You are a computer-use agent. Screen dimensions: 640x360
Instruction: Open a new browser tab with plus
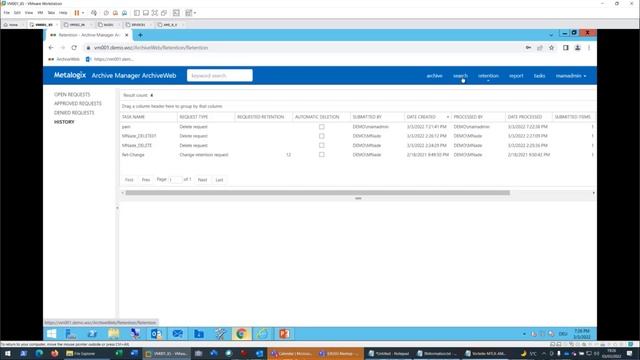point(140,35)
